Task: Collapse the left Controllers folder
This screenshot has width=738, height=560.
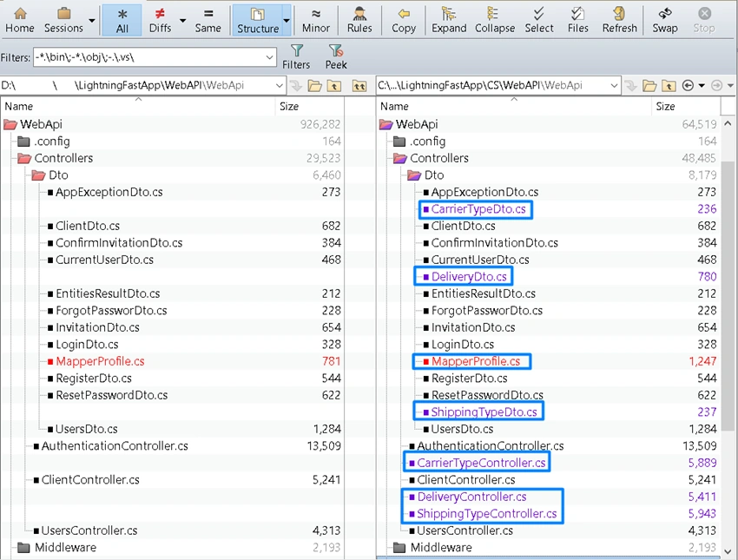Action: tap(24, 158)
